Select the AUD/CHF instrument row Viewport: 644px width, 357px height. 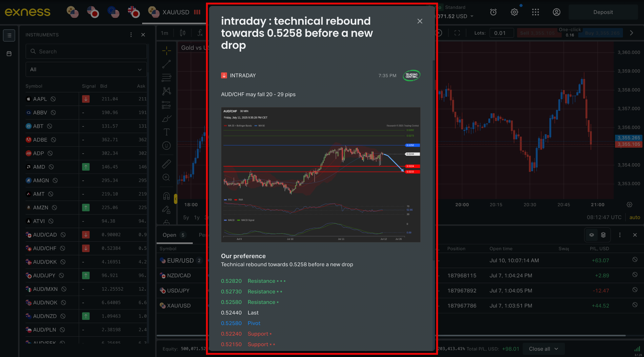(x=86, y=248)
